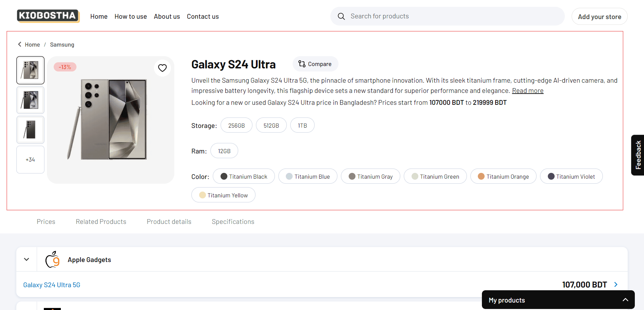Click the -13% discount badge

pyautogui.click(x=65, y=67)
